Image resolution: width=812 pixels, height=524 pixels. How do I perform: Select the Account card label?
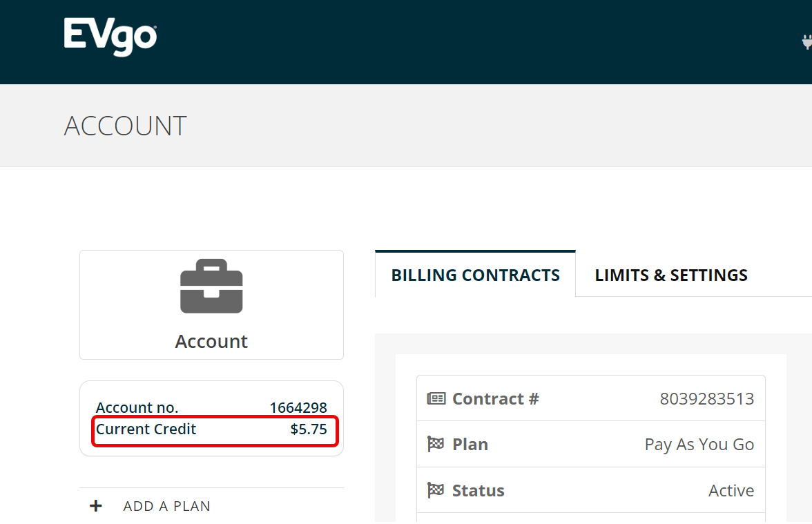click(211, 341)
